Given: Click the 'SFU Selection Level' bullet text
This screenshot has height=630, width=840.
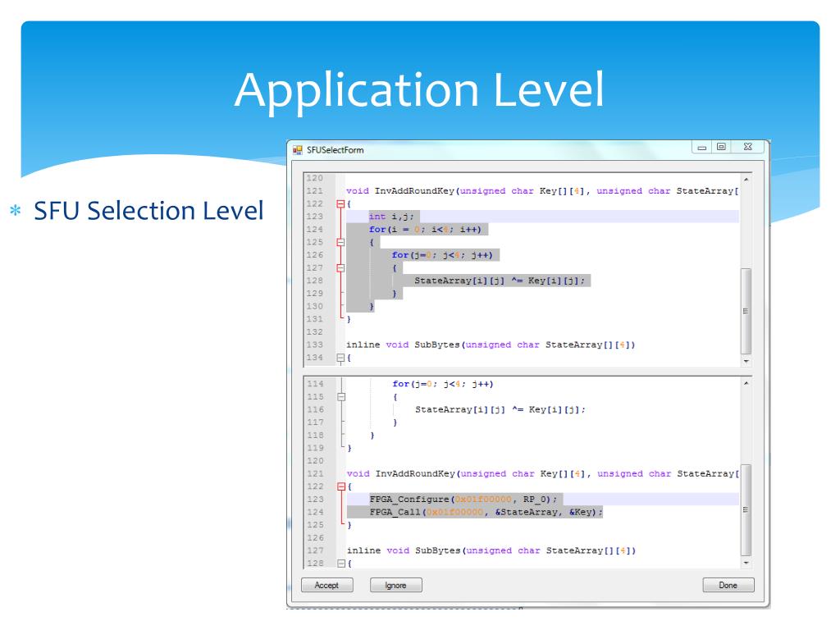Looking at the screenshot, I should click(x=148, y=211).
